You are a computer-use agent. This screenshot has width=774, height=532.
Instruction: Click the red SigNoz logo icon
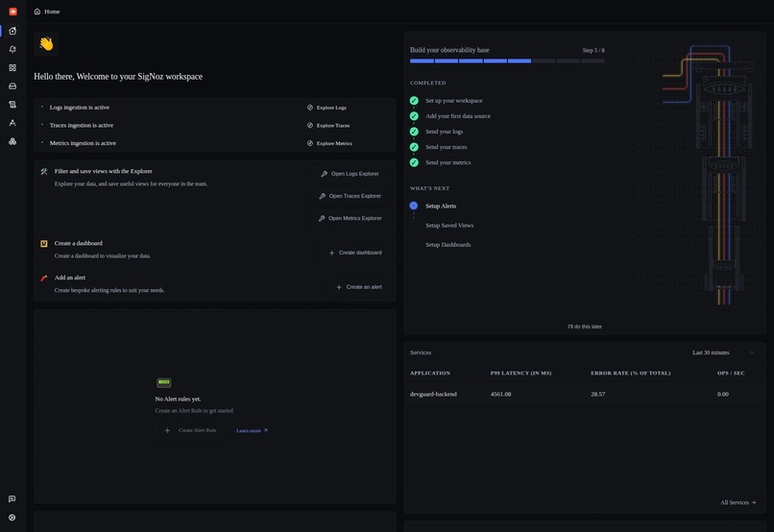(x=12, y=12)
